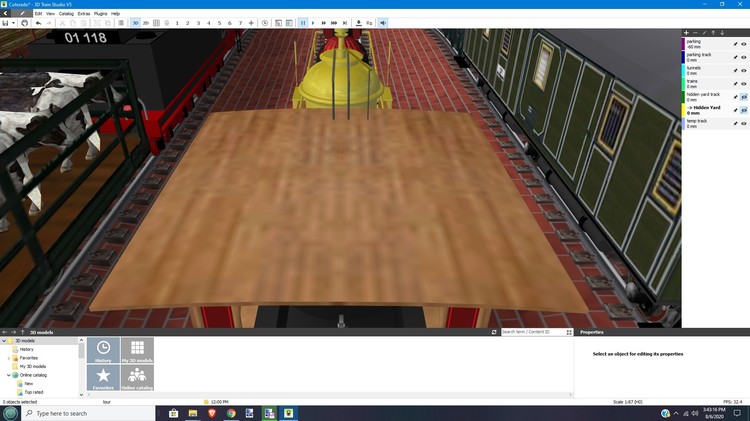Image resolution: width=750 pixels, height=421 pixels.
Task: Click the redo arrow in the toolbar
Action: (48, 23)
